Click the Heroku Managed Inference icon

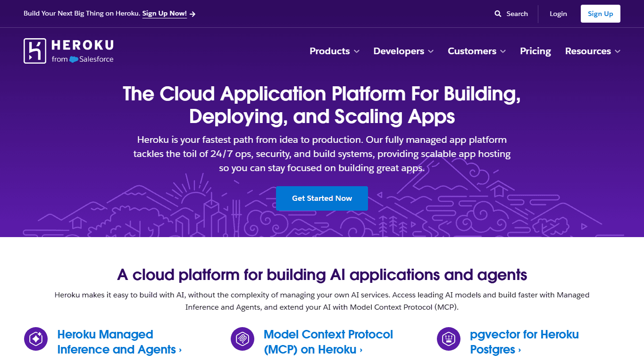tap(36, 339)
